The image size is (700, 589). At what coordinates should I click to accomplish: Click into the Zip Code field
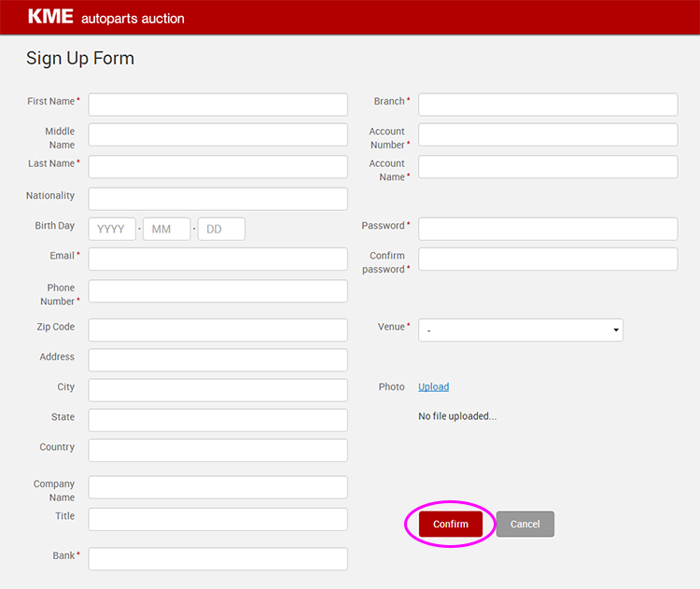tap(217, 330)
